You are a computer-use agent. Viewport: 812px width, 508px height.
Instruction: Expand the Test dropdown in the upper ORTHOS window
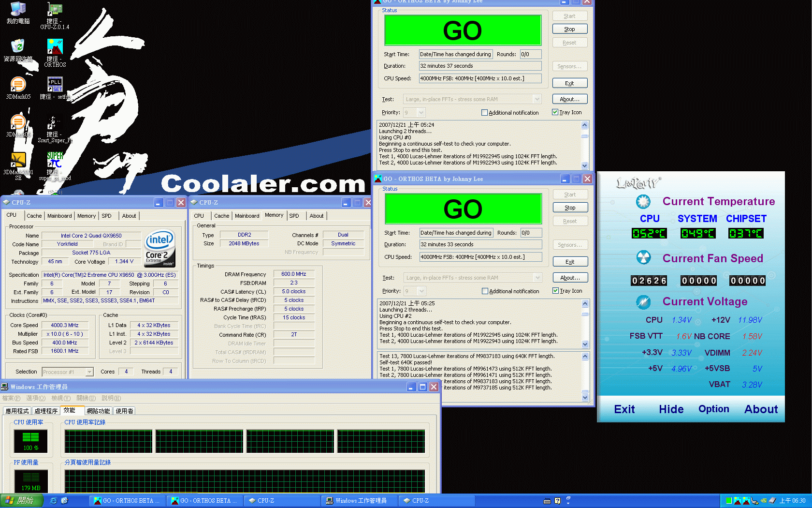tap(537, 99)
